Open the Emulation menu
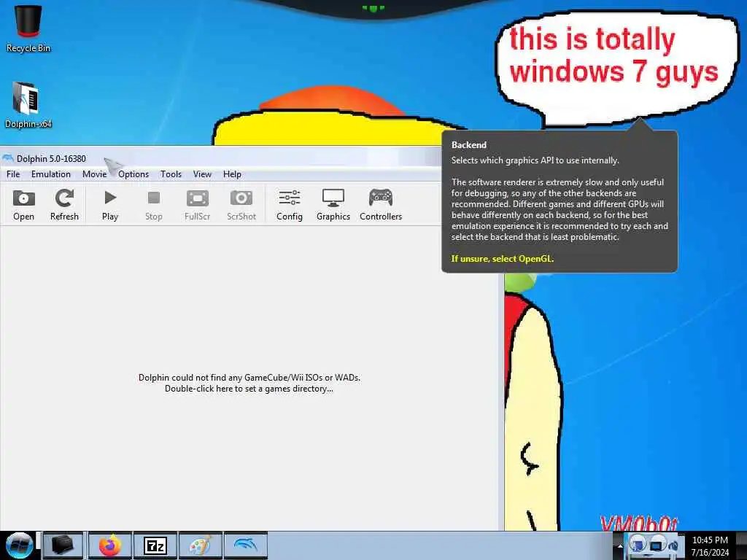747x560 pixels. point(51,174)
